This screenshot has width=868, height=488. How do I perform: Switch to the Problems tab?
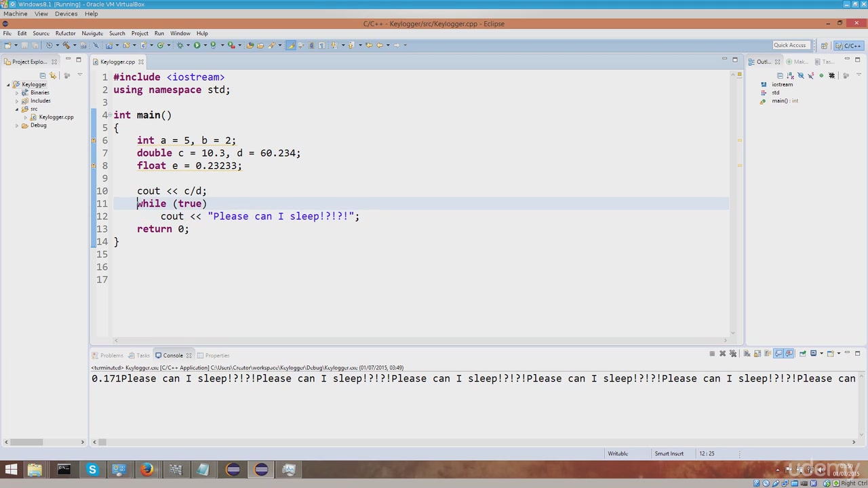click(x=111, y=355)
